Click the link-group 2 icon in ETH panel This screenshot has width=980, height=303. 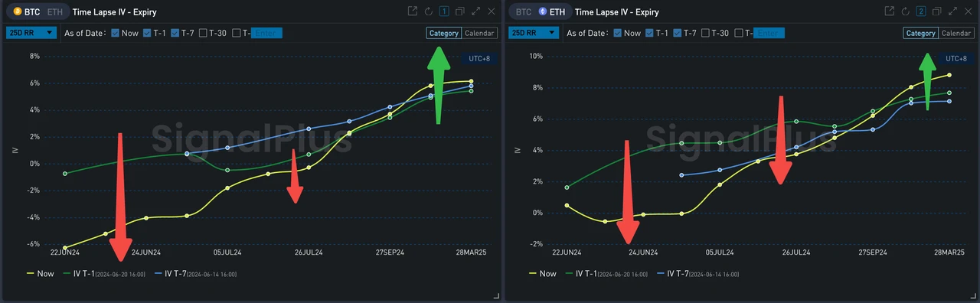(x=921, y=11)
